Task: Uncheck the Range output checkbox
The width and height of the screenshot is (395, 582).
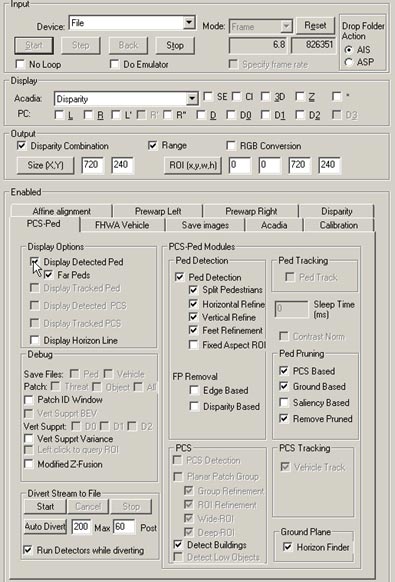Action: [153, 145]
